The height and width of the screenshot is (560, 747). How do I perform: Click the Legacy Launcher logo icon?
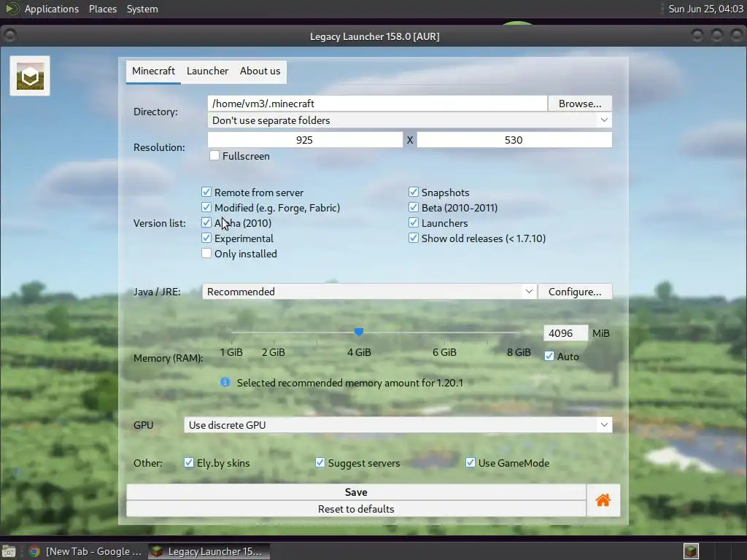pyautogui.click(x=30, y=76)
